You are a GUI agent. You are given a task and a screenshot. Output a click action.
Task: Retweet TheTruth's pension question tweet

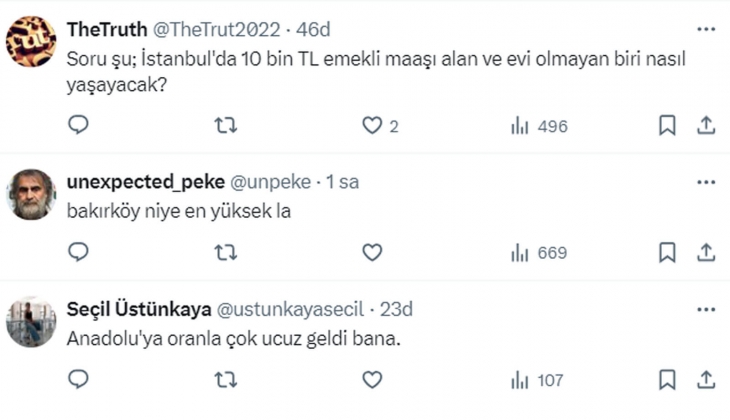tap(226, 126)
